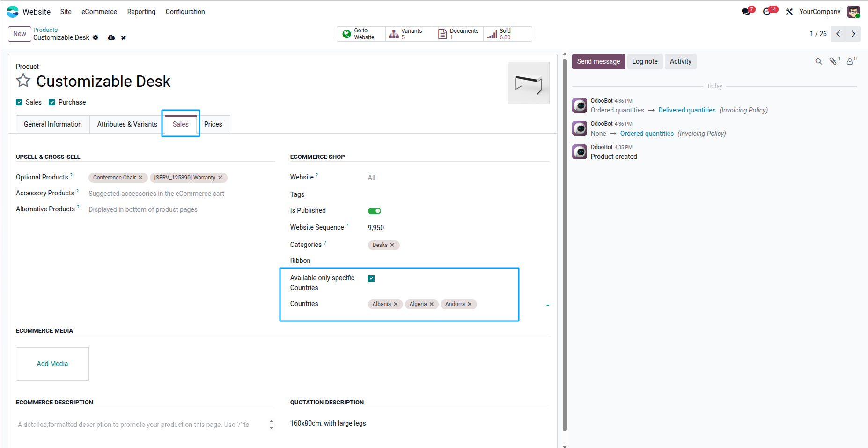Image resolution: width=868 pixels, height=448 pixels.
Task: Click the Log note button
Action: [x=645, y=61]
